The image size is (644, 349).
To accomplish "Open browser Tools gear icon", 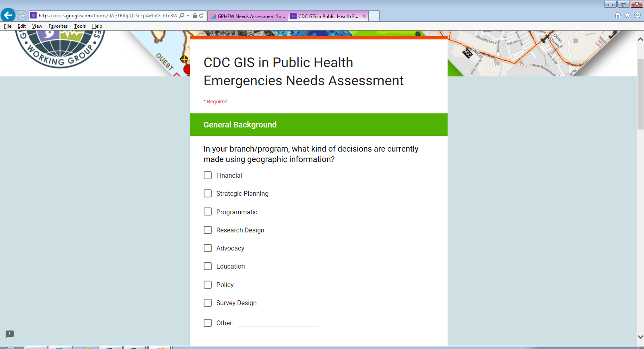I will pos(638,15).
